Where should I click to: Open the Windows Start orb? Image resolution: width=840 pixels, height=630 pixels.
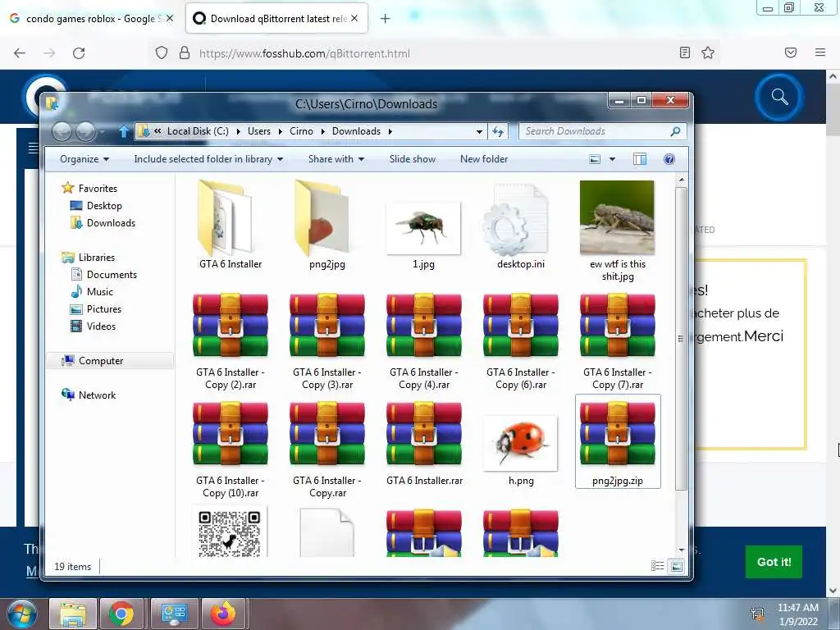[22, 614]
